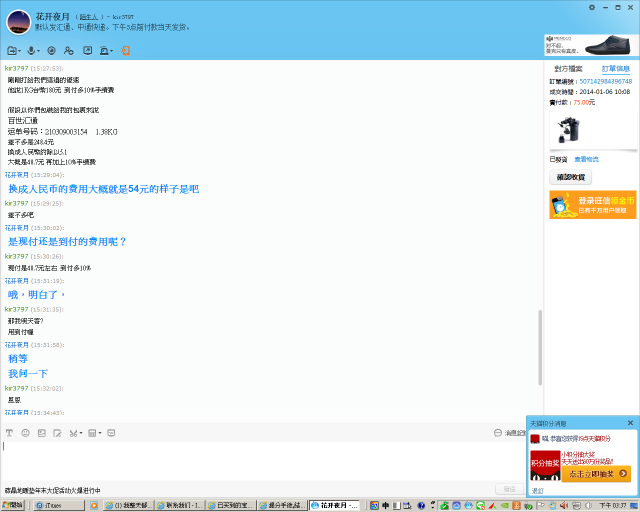Click kir3797 sender name at 15:27:53
The width and height of the screenshot is (640, 512).
pos(16,68)
